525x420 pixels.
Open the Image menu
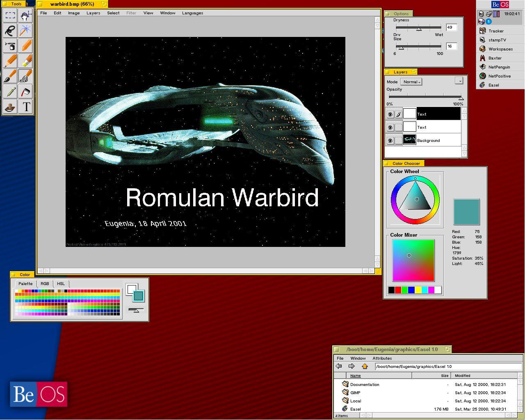point(74,13)
